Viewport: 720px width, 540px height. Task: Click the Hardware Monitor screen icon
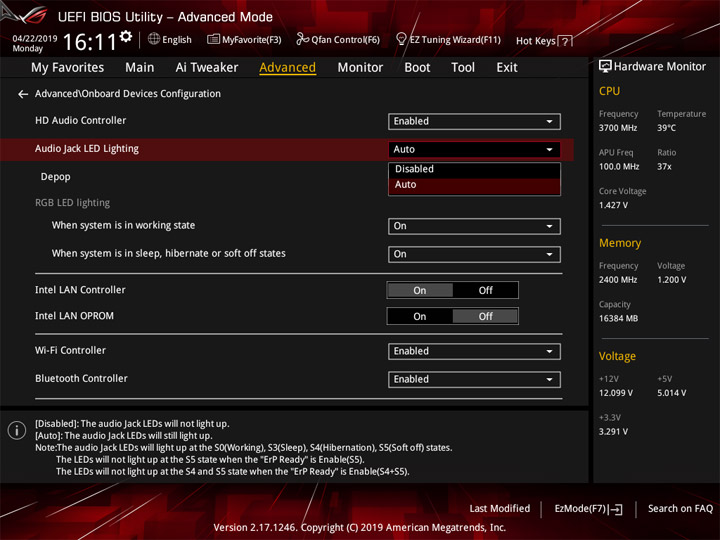click(605, 67)
